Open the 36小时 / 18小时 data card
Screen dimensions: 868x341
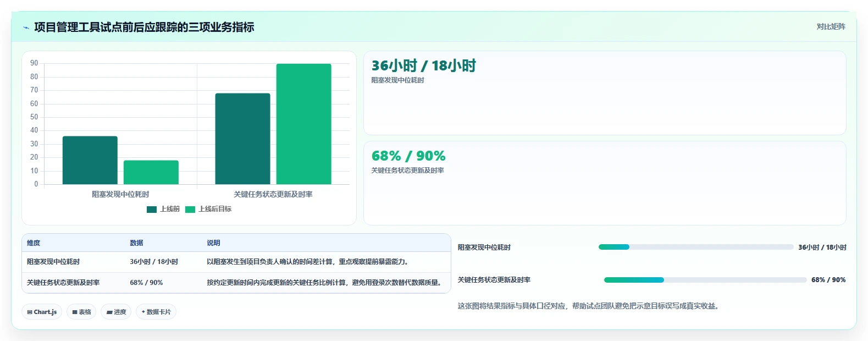(x=605, y=93)
